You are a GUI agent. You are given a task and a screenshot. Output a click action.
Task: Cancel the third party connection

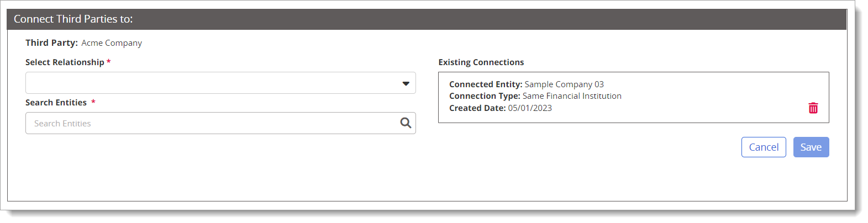point(764,147)
